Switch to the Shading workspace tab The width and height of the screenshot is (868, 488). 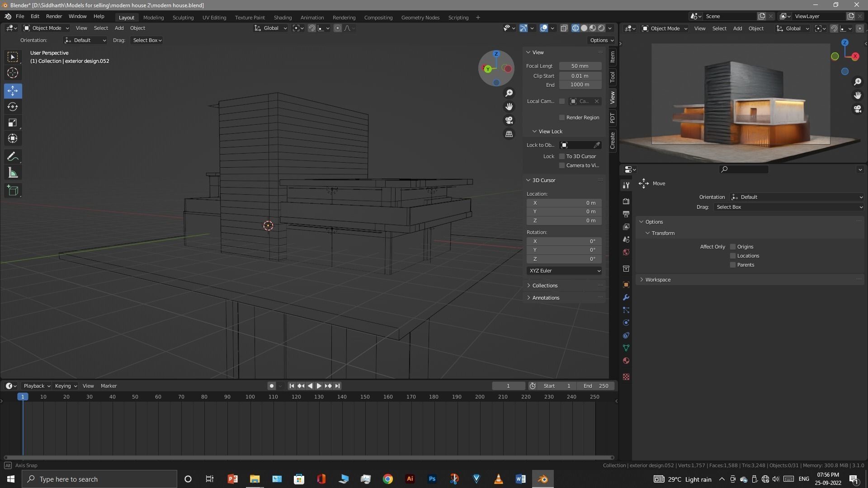coord(283,18)
